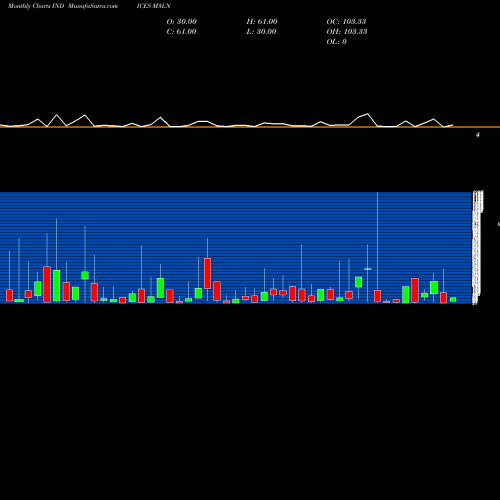500x500 pixels.
Task: Click the 'MunafaSutra.com' label
Action: (93, 6)
